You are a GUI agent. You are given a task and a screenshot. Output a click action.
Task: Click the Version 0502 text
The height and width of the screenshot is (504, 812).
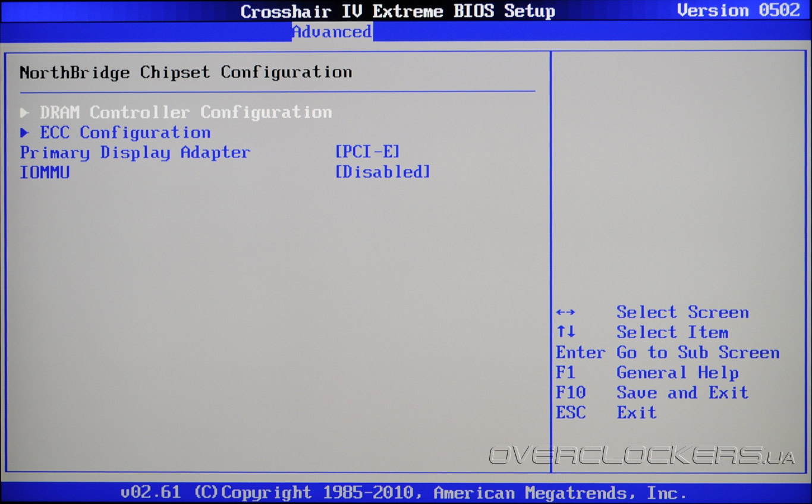(x=739, y=11)
